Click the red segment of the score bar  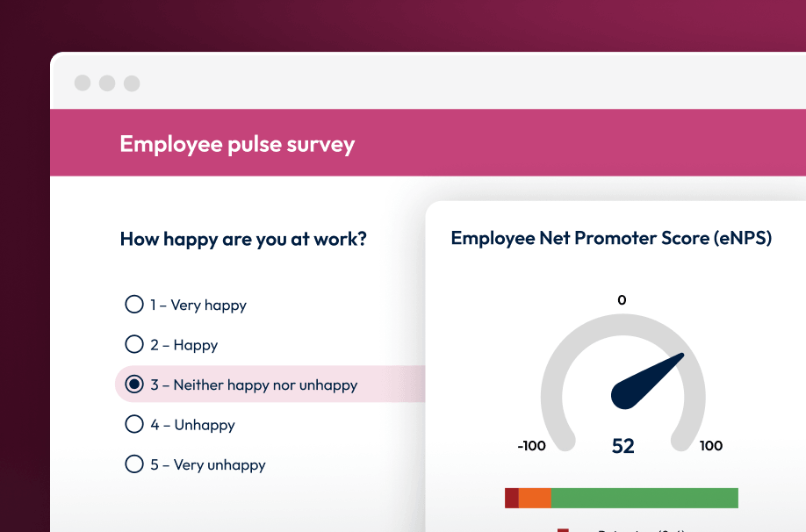[512, 498]
